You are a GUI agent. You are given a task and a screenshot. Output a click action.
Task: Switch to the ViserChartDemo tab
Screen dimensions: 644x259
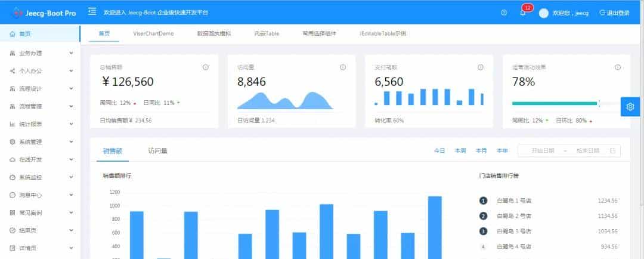pyautogui.click(x=153, y=33)
